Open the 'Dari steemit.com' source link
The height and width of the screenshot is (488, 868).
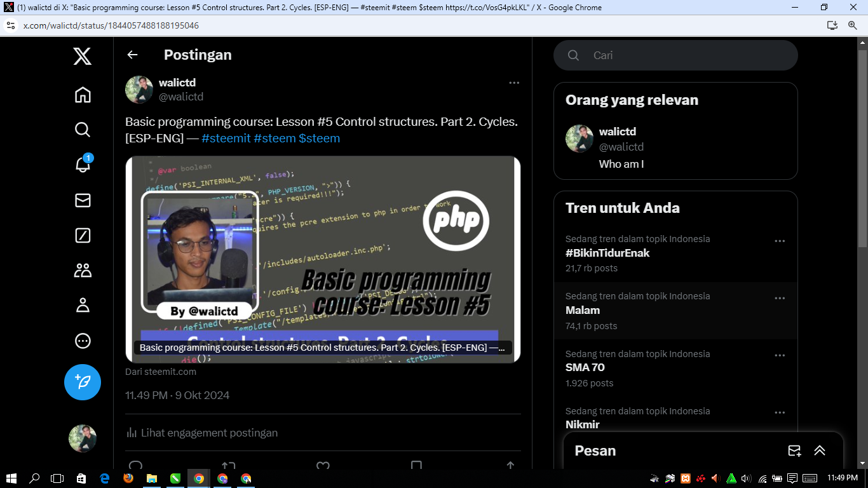point(161,372)
